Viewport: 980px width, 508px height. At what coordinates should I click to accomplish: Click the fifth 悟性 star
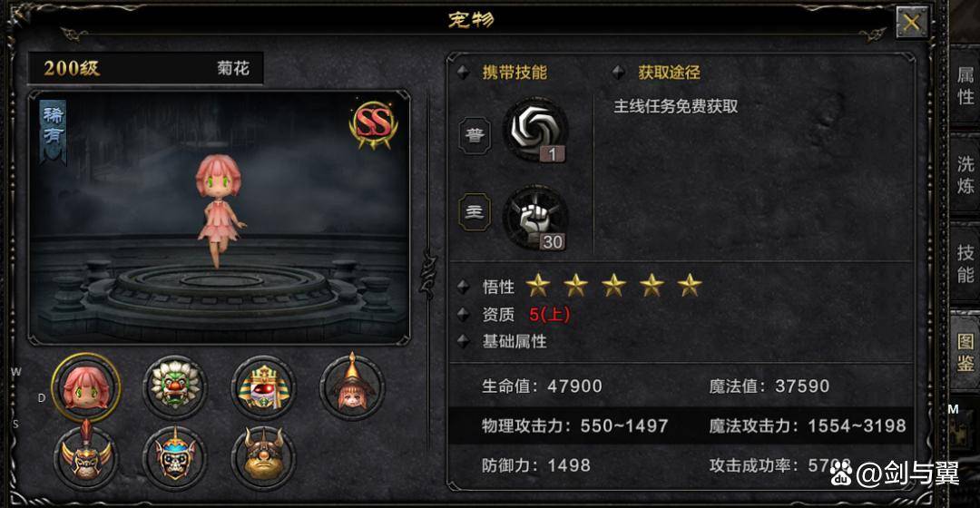[x=690, y=285]
